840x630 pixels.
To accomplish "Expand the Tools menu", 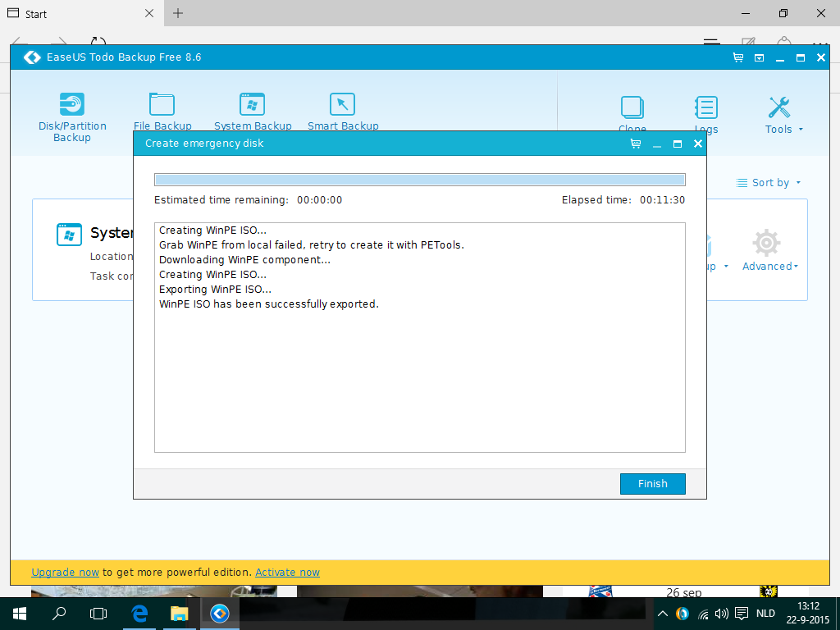I will pyautogui.click(x=783, y=115).
